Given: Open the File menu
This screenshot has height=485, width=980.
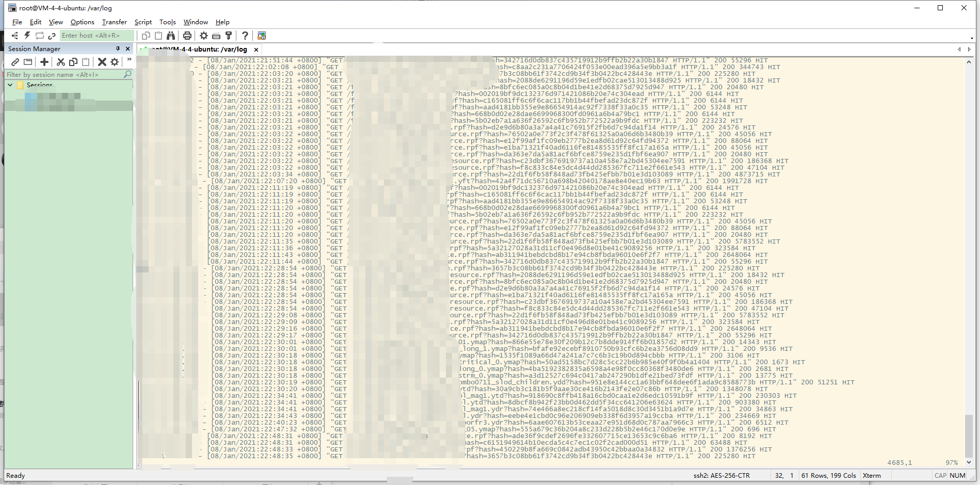Looking at the screenshot, I should 17,22.
